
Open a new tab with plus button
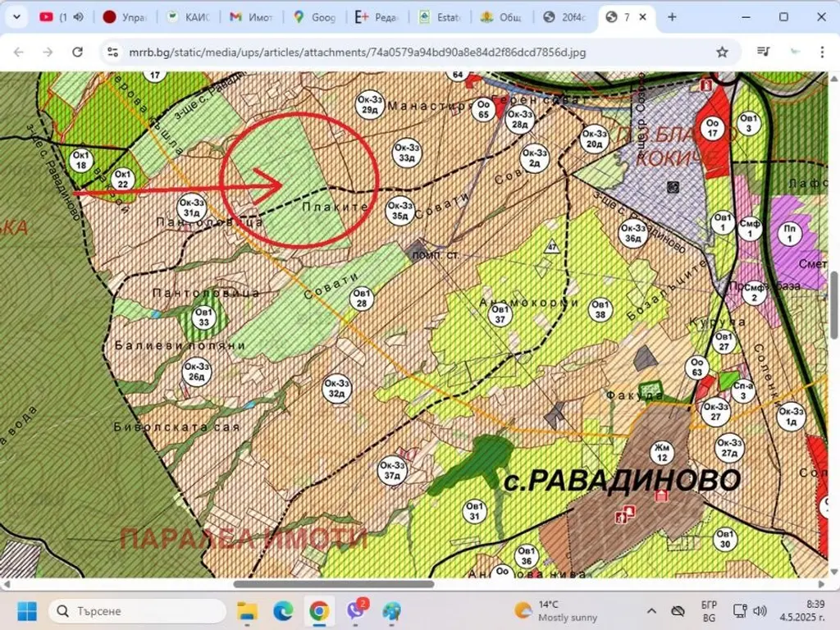point(672,16)
